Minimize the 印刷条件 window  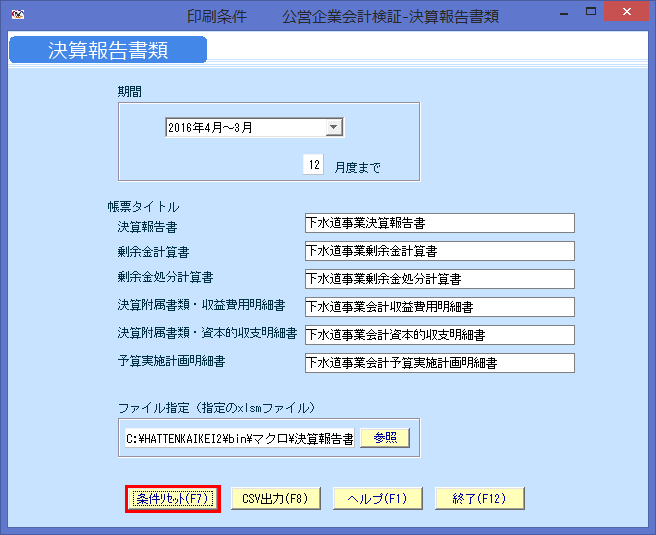(x=564, y=13)
